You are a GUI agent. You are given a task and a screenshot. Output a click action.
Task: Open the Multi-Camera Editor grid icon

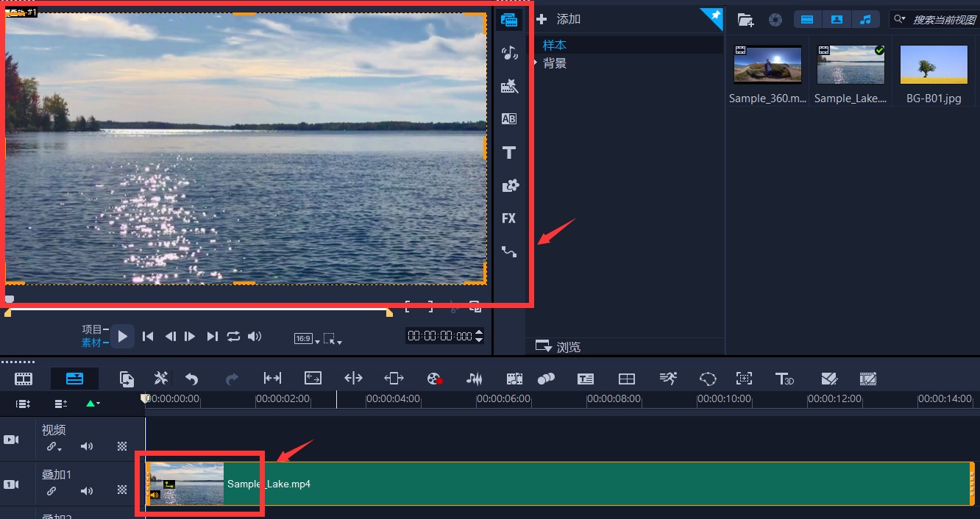[627, 379]
